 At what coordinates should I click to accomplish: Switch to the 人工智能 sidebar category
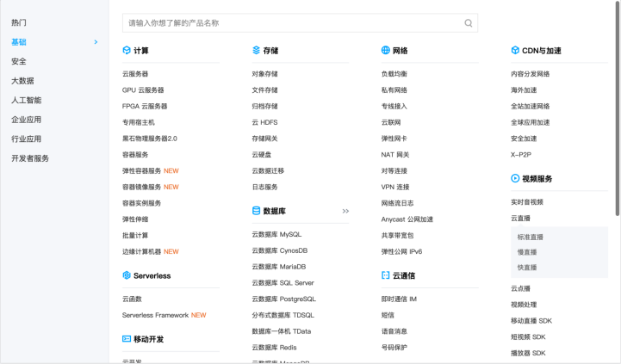pos(26,100)
